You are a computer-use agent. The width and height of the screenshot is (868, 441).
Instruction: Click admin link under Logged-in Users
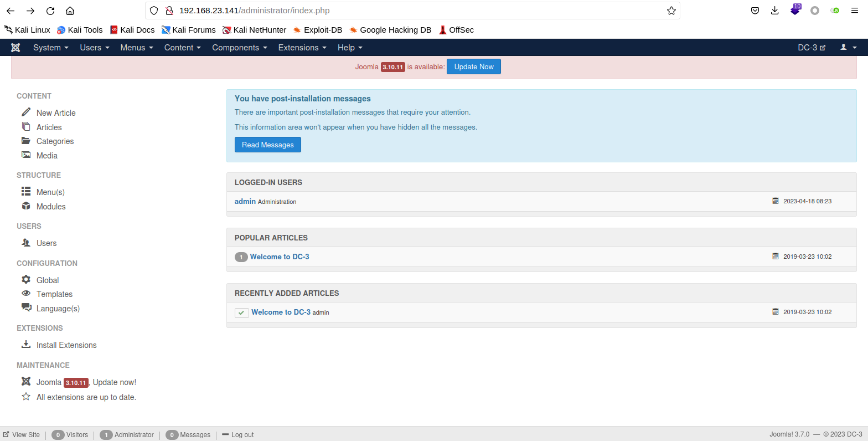[245, 201]
